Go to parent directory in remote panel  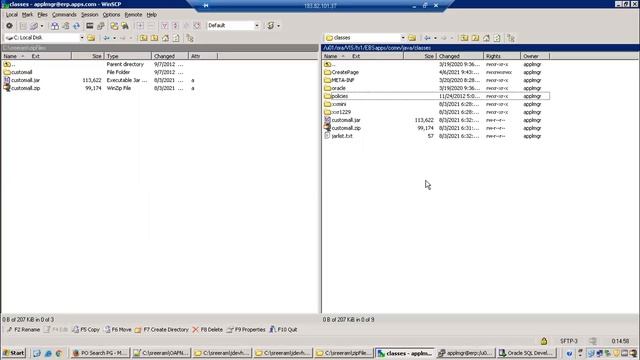(464, 38)
